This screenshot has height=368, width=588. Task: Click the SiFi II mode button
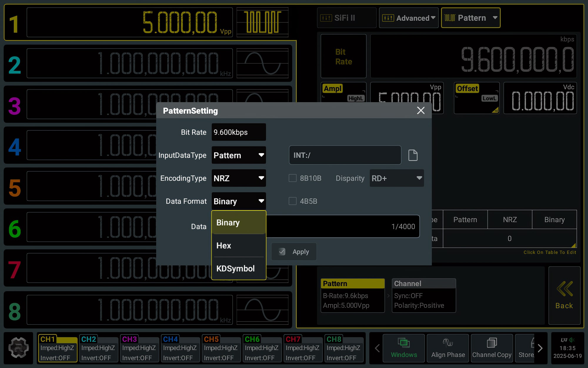[x=347, y=18]
